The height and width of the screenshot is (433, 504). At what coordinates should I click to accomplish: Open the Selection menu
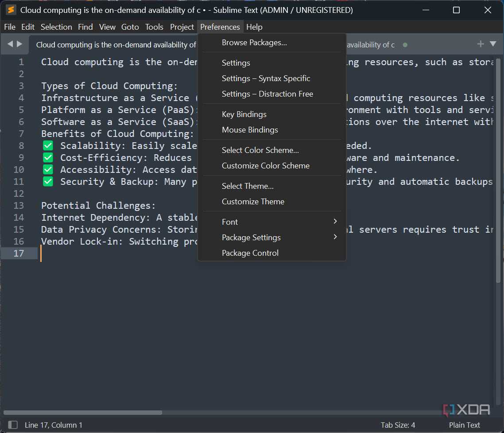tap(56, 27)
